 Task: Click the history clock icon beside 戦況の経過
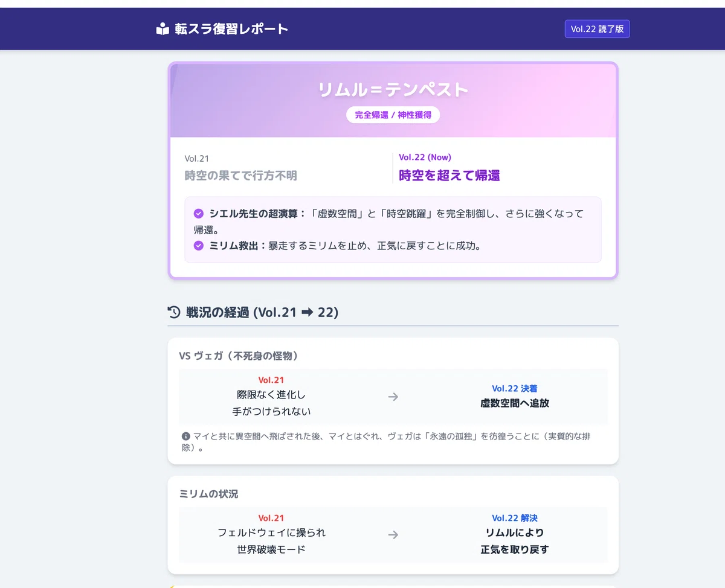pos(174,312)
